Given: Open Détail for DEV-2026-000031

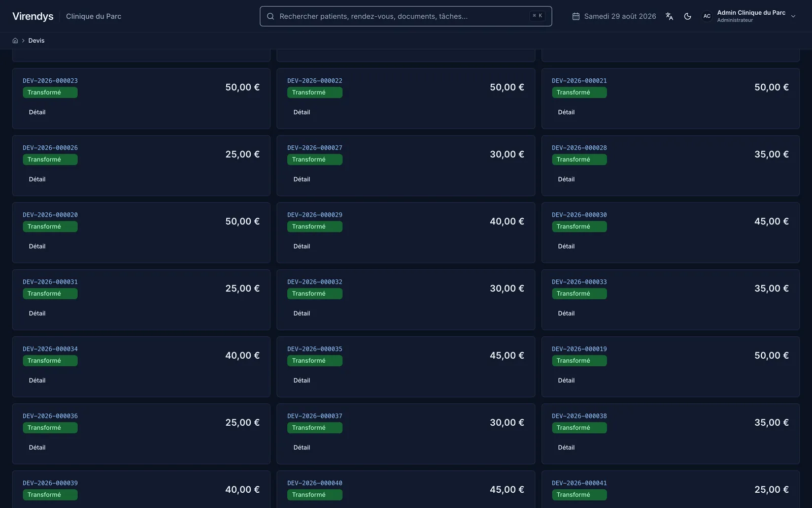Looking at the screenshot, I should click(x=37, y=313).
